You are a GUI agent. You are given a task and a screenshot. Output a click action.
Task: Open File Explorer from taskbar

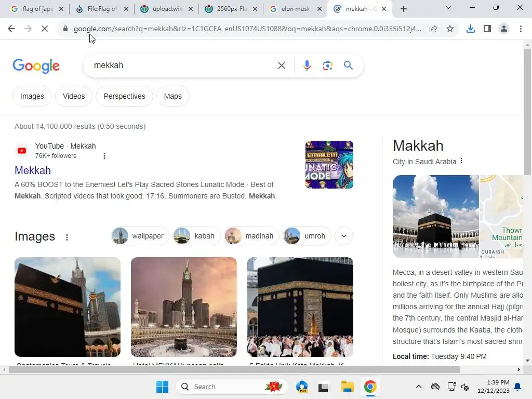347,387
